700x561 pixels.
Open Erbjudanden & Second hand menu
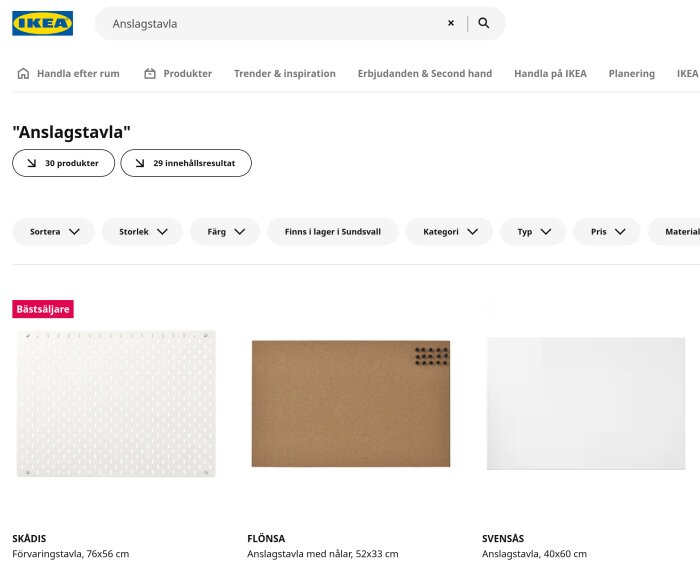(425, 74)
